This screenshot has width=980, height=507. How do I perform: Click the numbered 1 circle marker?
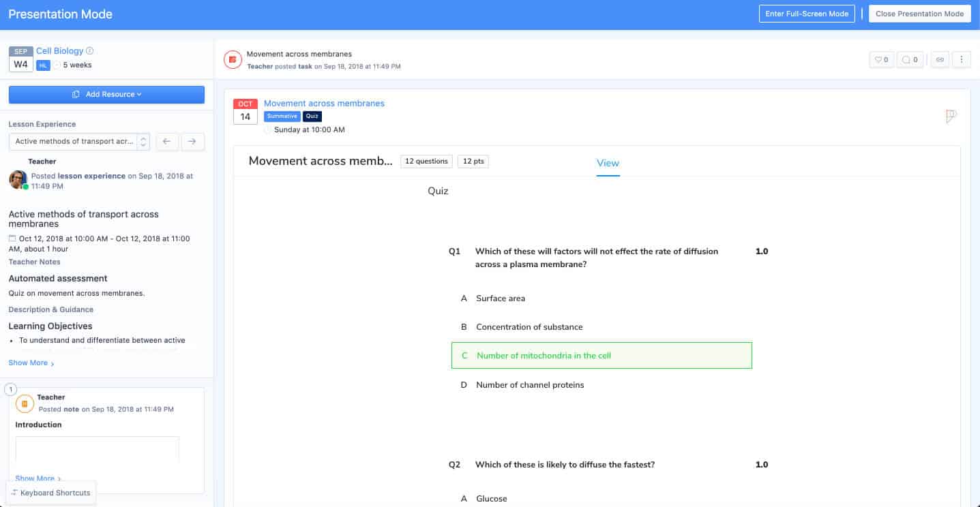(10, 389)
